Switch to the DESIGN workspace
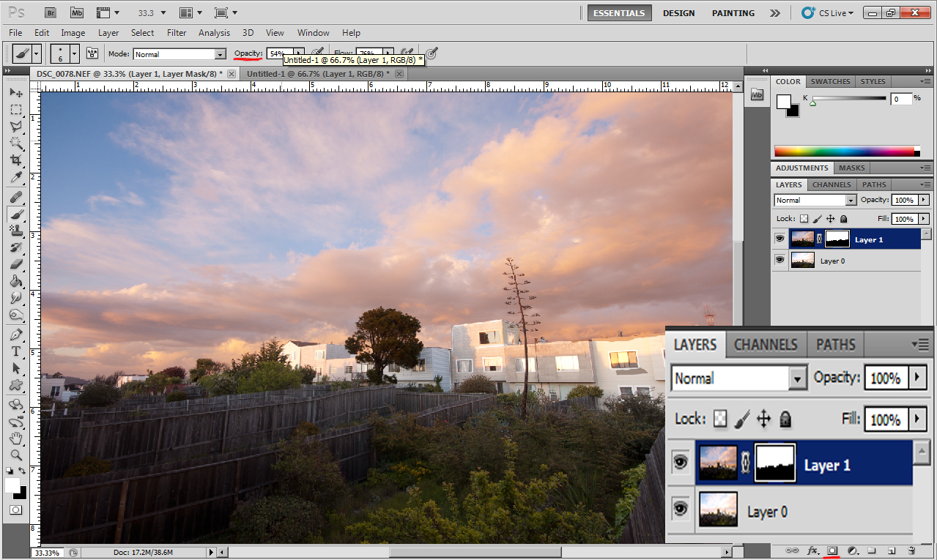The width and height of the screenshot is (937, 560). (678, 12)
